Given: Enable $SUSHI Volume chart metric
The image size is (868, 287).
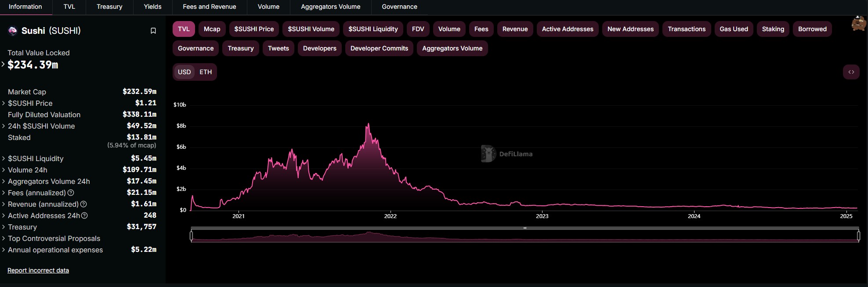Looking at the screenshot, I should (311, 29).
